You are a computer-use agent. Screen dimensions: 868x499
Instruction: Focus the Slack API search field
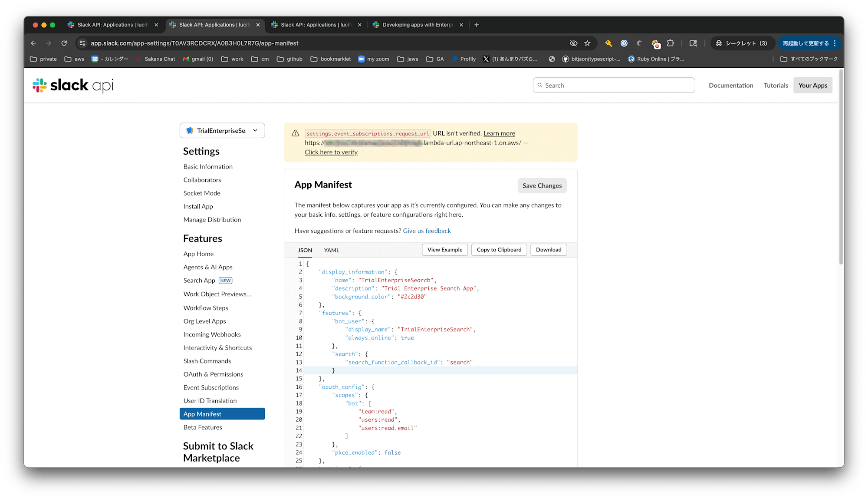point(614,85)
